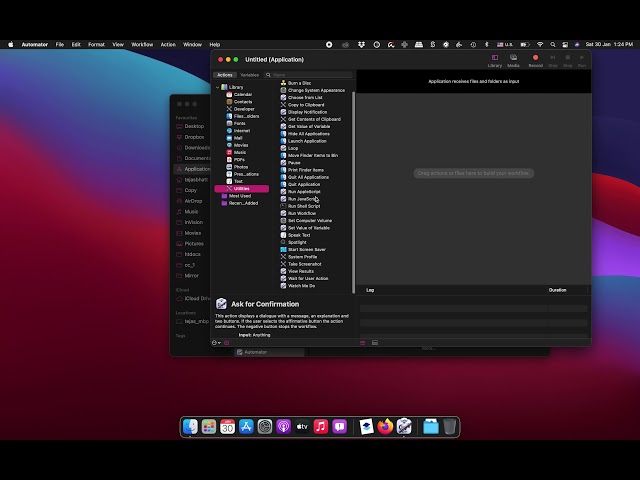Image resolution: width=640 pixels, height=480 pixels.
Task: Select the Set Computer Volume action
Action: click(309, 221)
